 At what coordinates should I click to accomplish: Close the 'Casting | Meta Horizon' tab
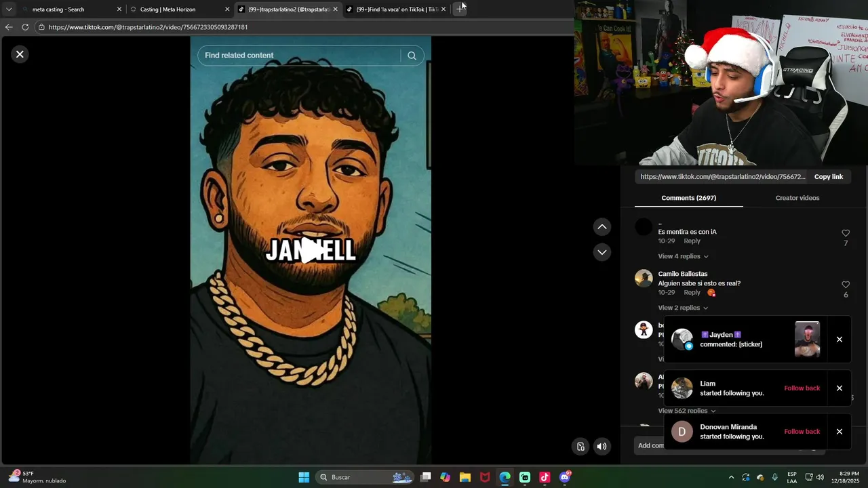pos(227,9)
